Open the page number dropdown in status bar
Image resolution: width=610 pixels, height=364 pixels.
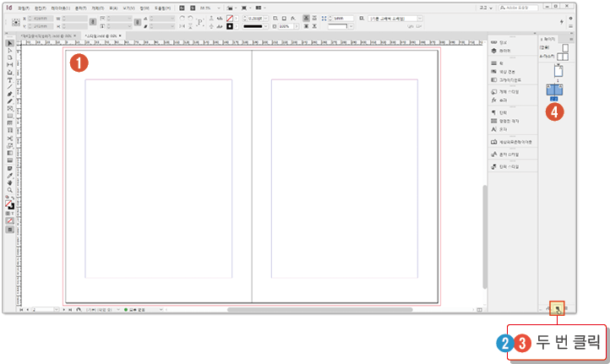click(57, 310)
